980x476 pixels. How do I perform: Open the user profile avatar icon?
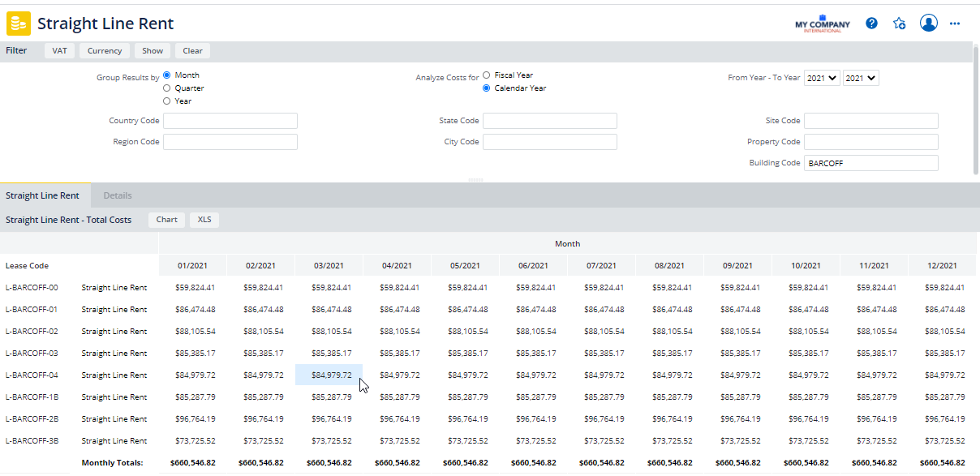[x=929, y=23]
